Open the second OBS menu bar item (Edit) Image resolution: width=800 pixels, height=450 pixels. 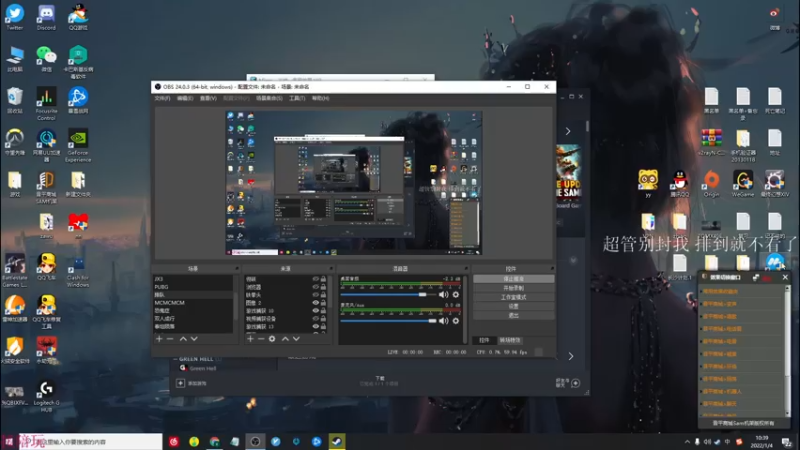pyautogui.click(x=185, y=98)
